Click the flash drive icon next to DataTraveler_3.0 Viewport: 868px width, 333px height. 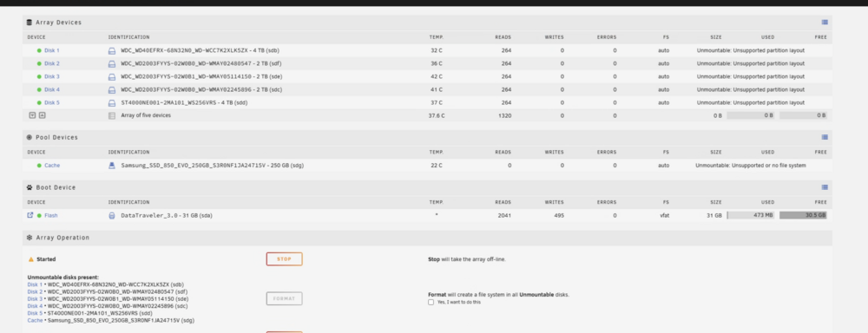pyautogui.click(x=111, y=216)
